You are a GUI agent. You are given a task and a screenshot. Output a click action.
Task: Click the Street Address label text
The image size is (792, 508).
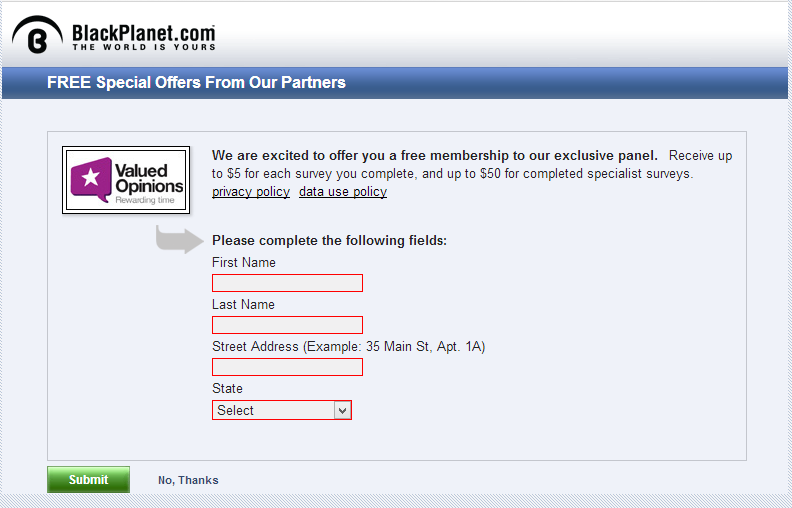pyautogui.click(x=349, y=346)
